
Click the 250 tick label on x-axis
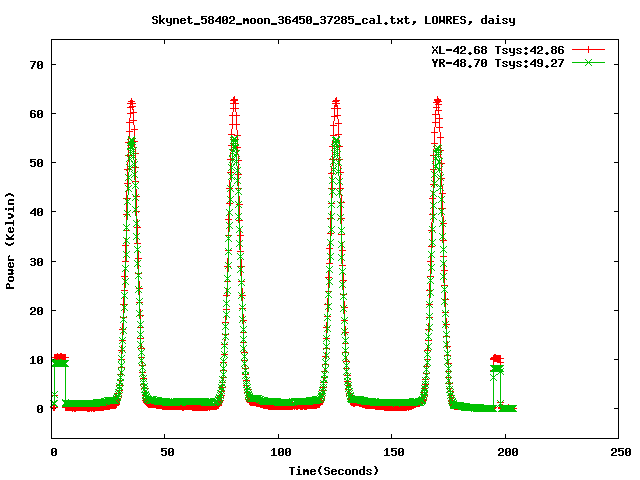(x=620, y=452)
